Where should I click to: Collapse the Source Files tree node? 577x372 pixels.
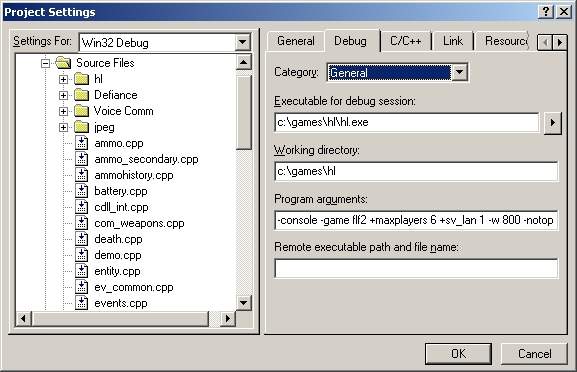tap(45, 63)
